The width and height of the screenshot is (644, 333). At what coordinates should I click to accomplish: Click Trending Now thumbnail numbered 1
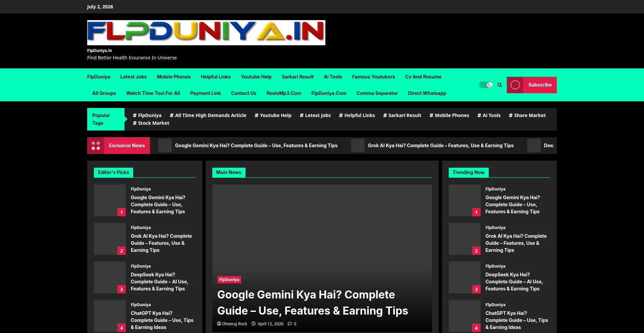pos(465,200)
